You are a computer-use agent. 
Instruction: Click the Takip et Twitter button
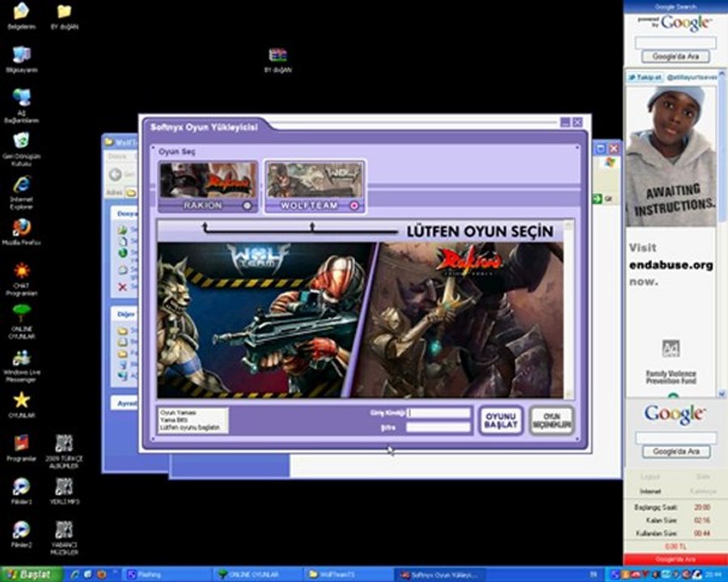pyautogui.click(x=645, y=78)
